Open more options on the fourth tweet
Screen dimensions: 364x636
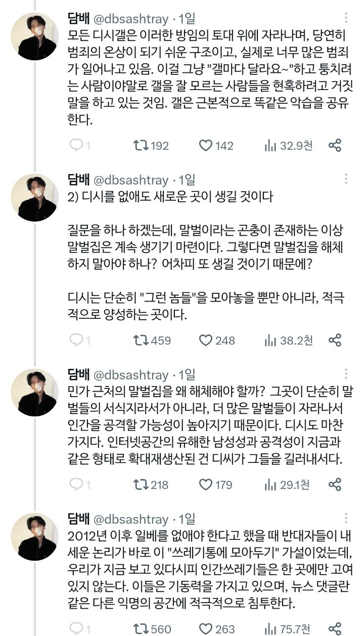346,519
